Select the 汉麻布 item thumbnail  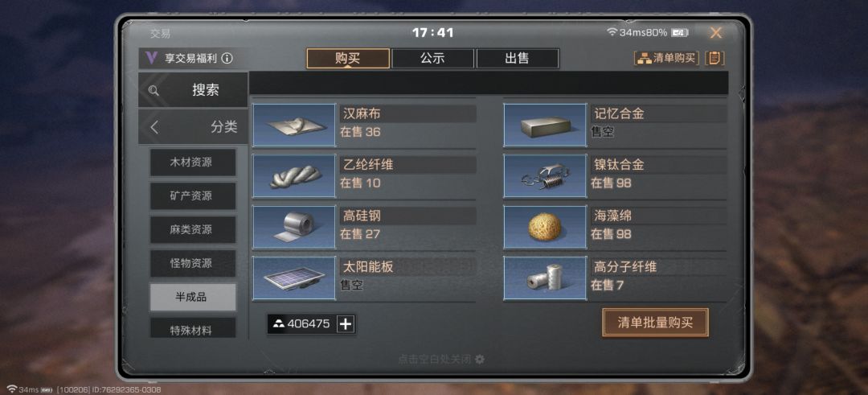294,125
